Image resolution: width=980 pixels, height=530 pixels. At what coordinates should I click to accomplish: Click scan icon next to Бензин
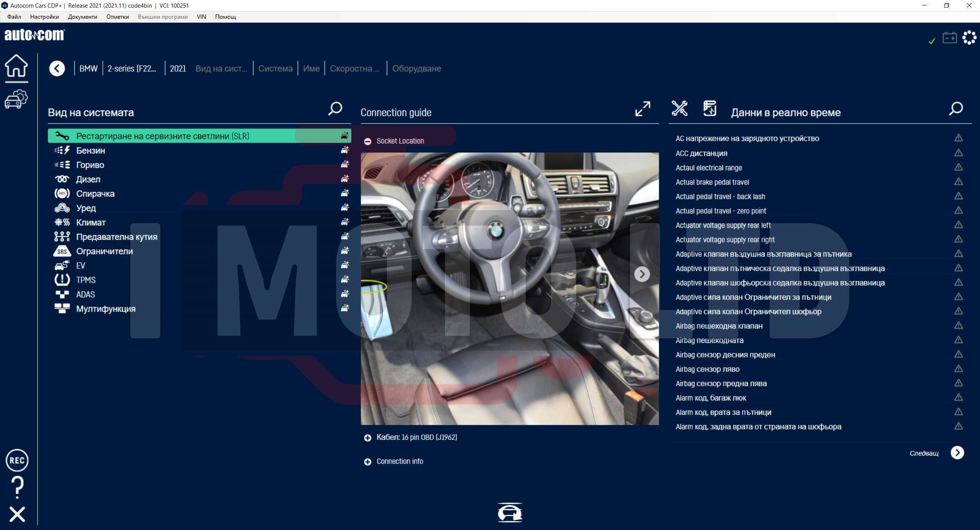point(345,150)
